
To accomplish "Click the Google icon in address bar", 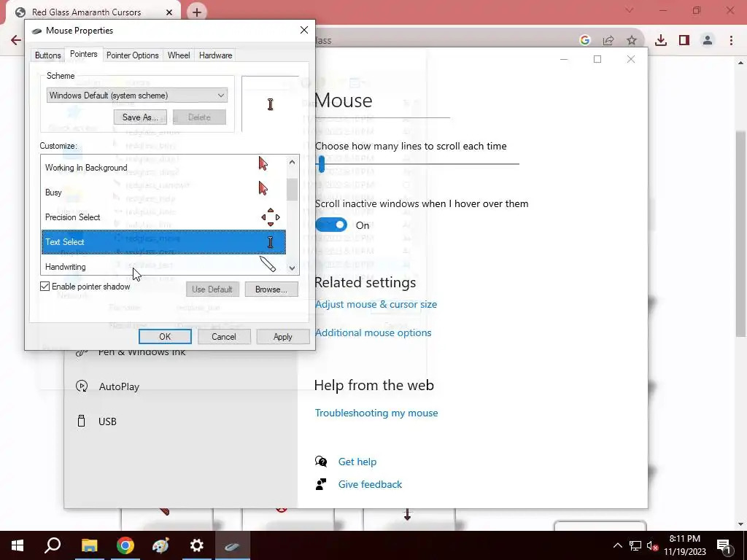I will pos(584,41).
